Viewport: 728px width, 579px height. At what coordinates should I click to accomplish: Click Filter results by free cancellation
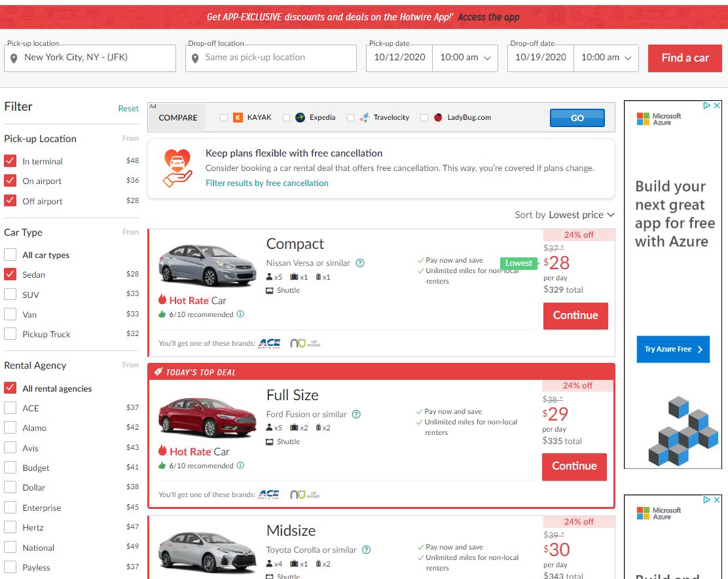[x=267, y=183]
